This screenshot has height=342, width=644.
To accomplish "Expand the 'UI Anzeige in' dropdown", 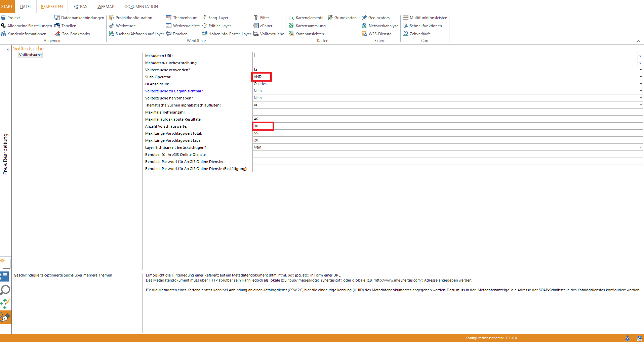I will pos(640,84).
